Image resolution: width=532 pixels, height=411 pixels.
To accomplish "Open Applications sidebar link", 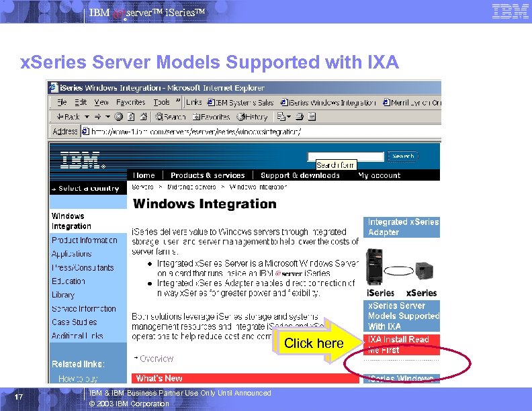I will click(72, 254).
